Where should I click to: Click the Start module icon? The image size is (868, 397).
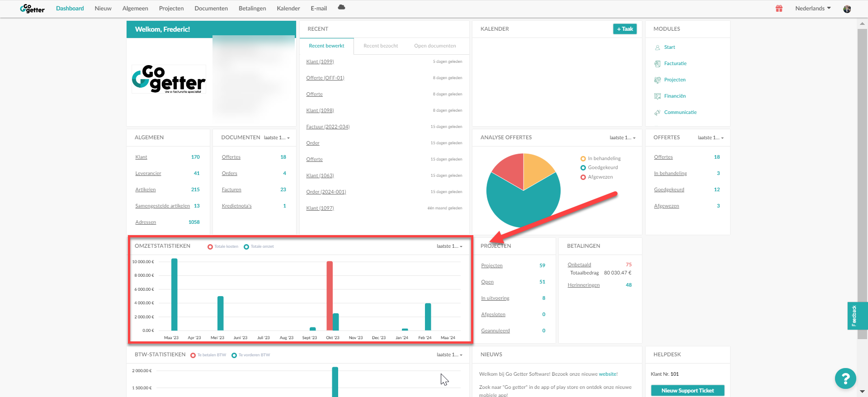pyautogui.click(x=657, y=47)
